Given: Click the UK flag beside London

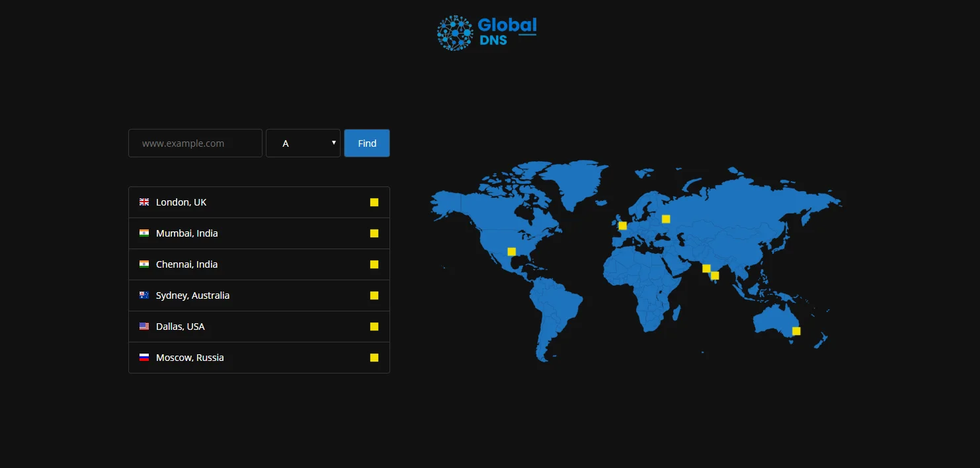Looking at the screenshot, I should [144, 202].
